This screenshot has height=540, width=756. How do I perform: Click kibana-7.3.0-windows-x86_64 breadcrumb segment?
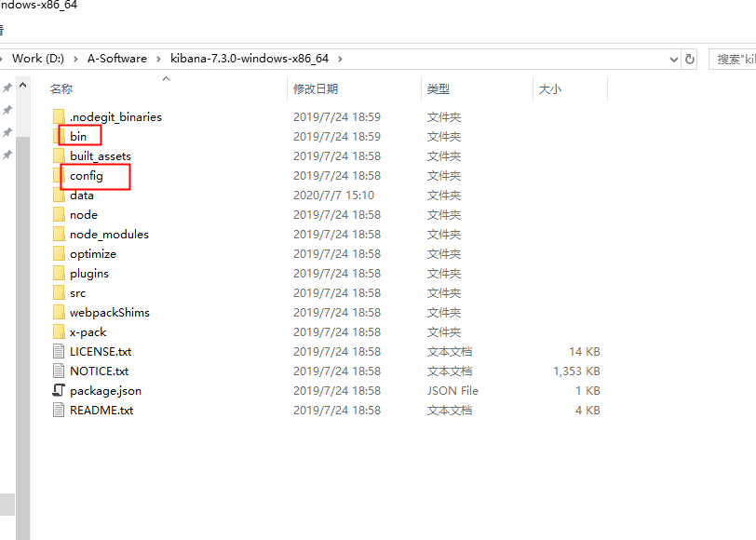250,59
